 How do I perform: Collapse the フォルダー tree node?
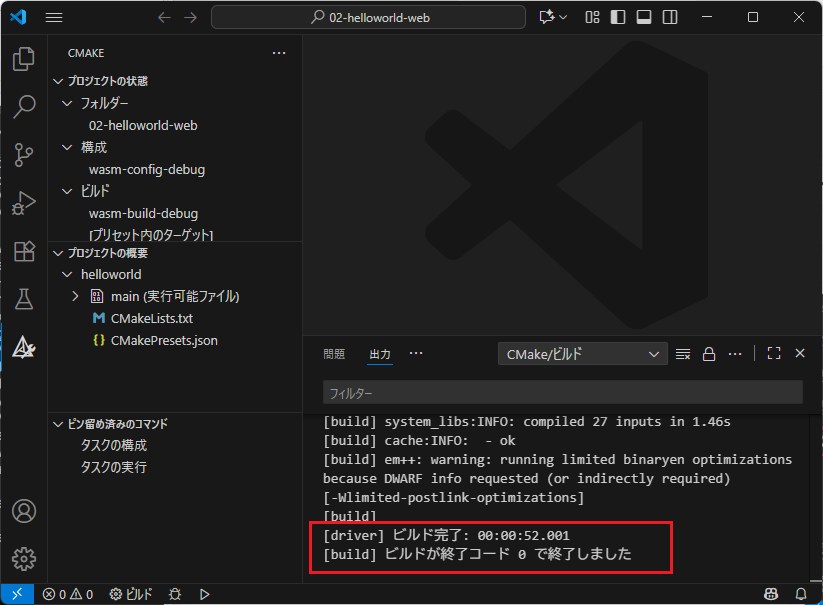[x=67, y=103]
